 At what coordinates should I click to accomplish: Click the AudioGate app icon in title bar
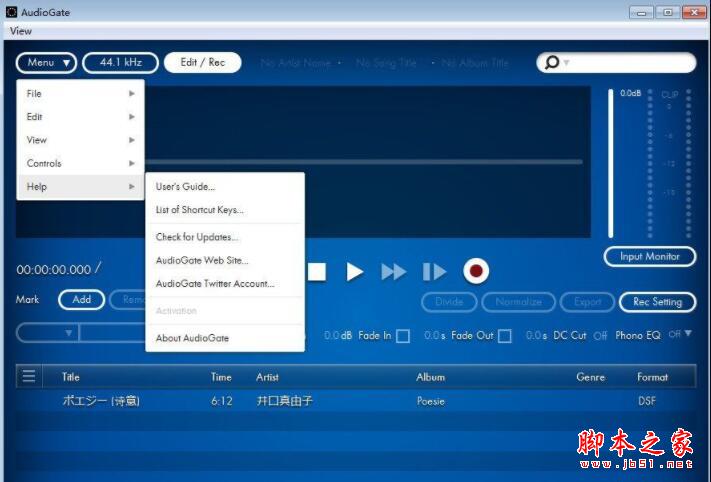click(11, 12)
